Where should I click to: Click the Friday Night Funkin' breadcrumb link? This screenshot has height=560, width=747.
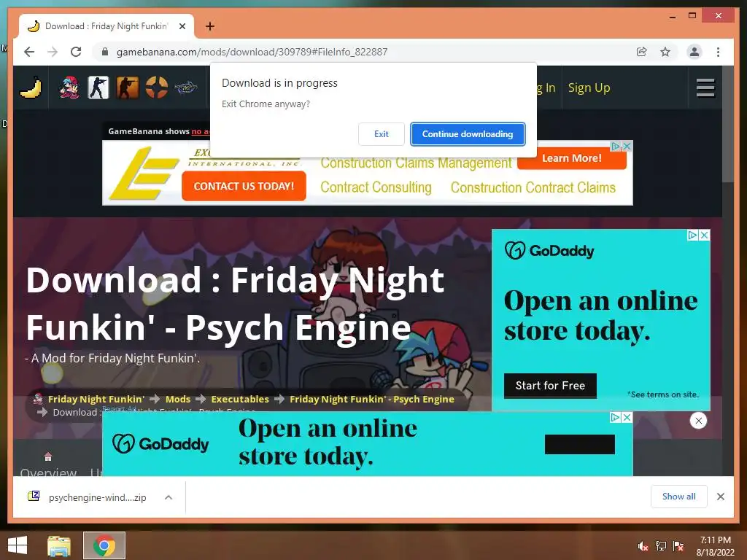point(96,399)
